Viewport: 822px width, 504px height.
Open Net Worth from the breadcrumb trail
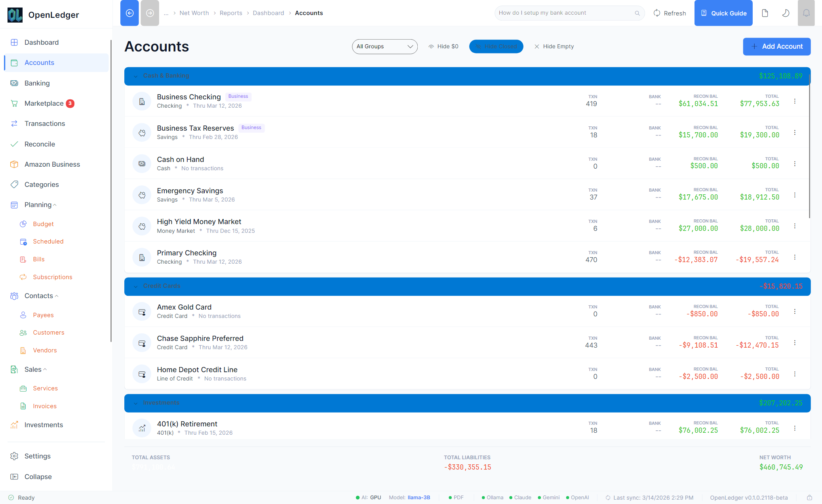pyautogui.click(x=194, y=13)
